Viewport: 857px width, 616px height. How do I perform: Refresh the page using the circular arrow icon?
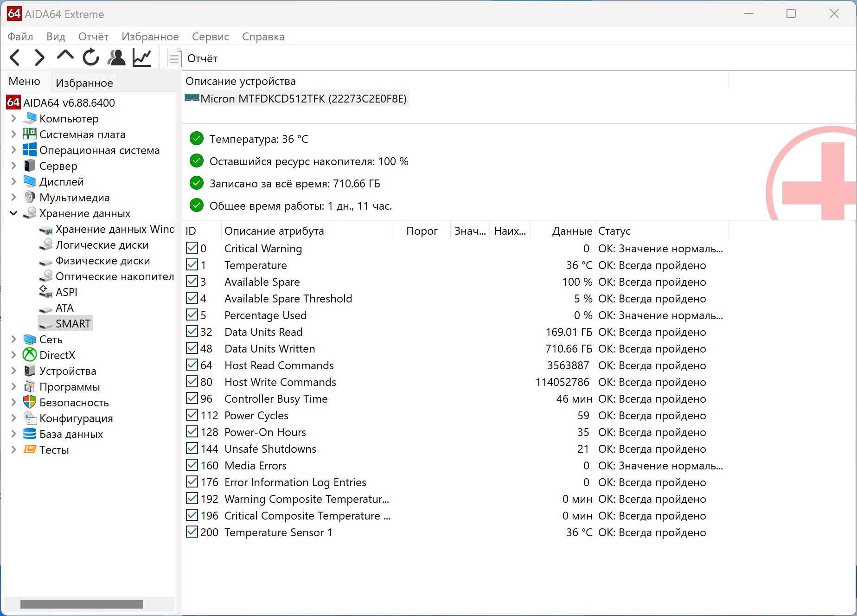(91, 58)
